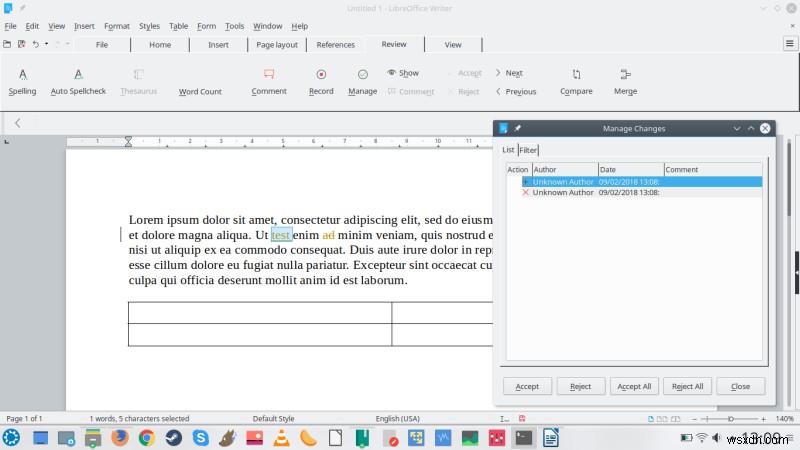Image resolution: width=800 pixels, height=450 pixels.
Task: Switch to the Page layout ribbon tab
Action: (x=277, y=45)
